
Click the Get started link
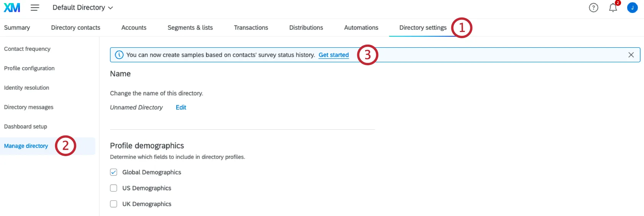(333, 55)
